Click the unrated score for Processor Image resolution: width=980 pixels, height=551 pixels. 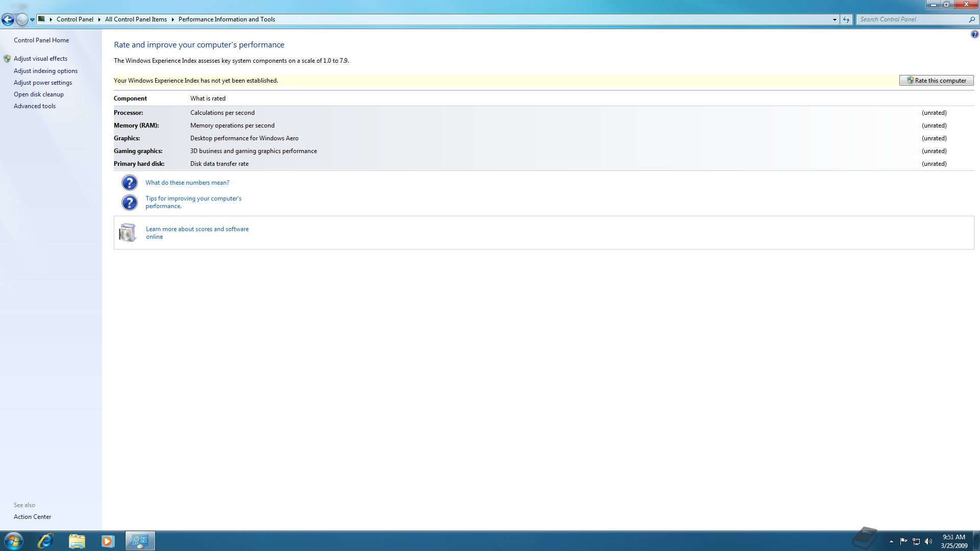point(934,113)
